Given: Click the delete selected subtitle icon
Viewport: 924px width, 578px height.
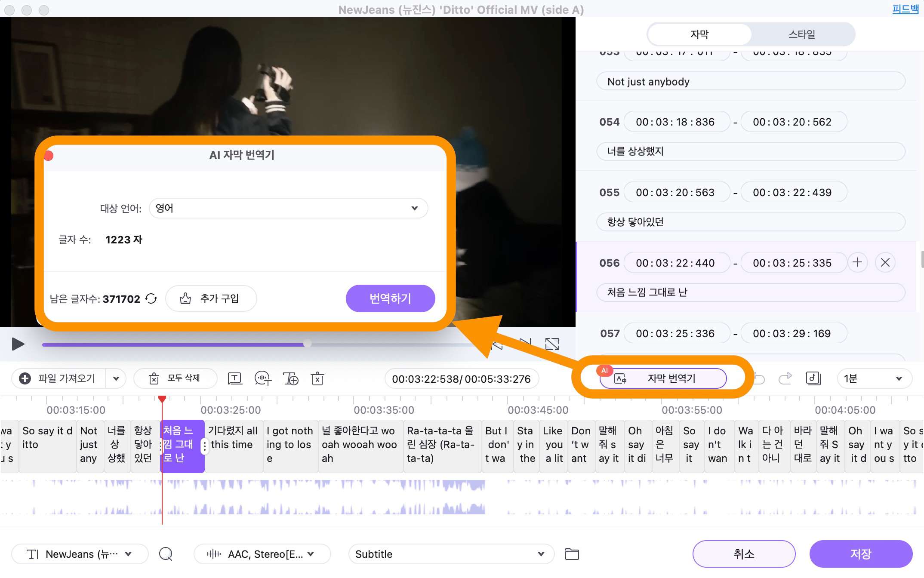Looking at the screenshot, I should pyautogui.click(x=317, y=379).
